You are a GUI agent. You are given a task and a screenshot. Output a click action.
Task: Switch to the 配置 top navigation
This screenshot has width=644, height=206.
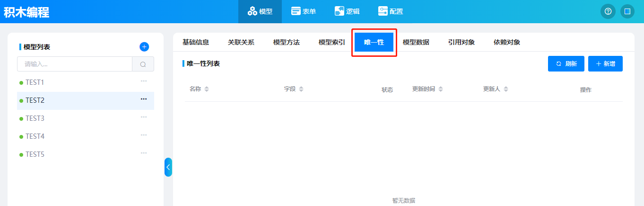point(391,11)
